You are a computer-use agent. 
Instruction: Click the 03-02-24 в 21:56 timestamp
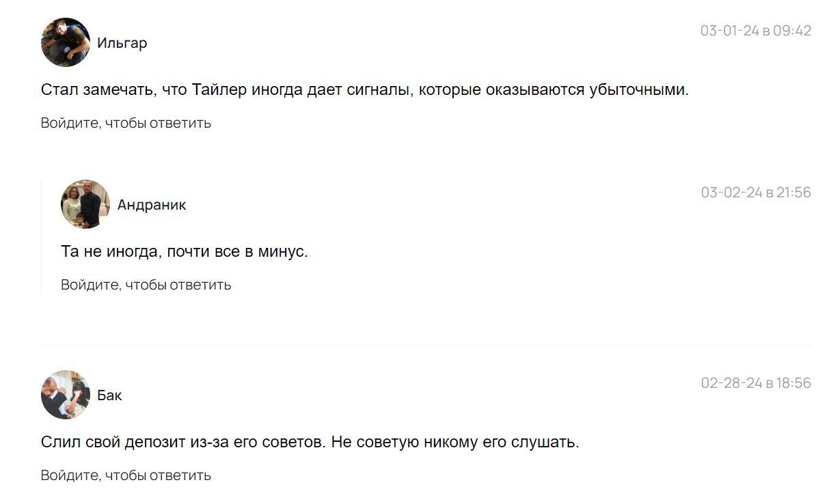pos(755,193)
